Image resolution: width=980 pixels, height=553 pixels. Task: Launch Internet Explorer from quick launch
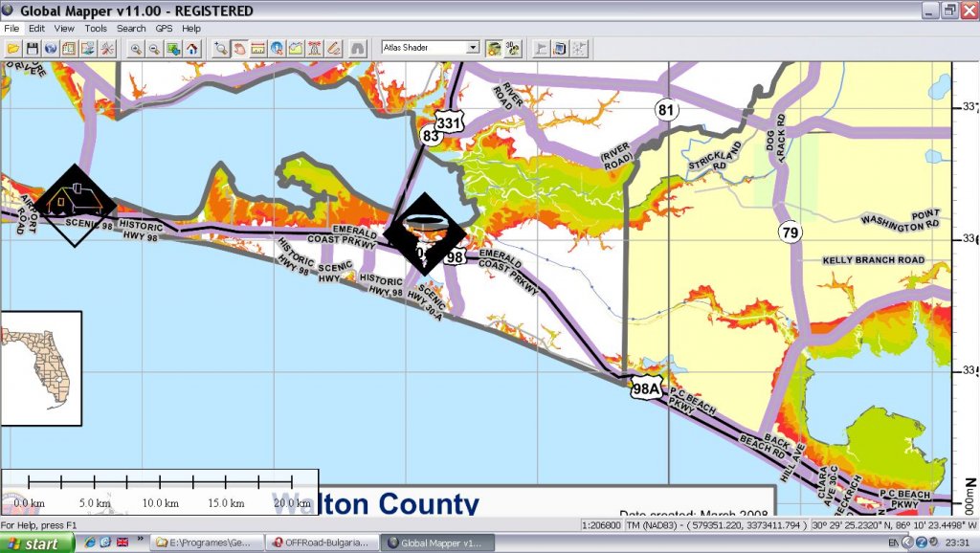tap(89, 542)
